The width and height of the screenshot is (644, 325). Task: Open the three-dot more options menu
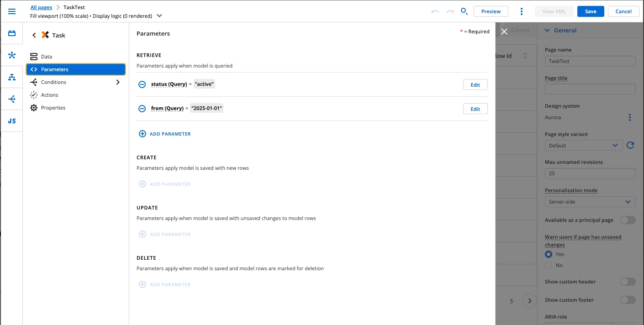[522, 11]
